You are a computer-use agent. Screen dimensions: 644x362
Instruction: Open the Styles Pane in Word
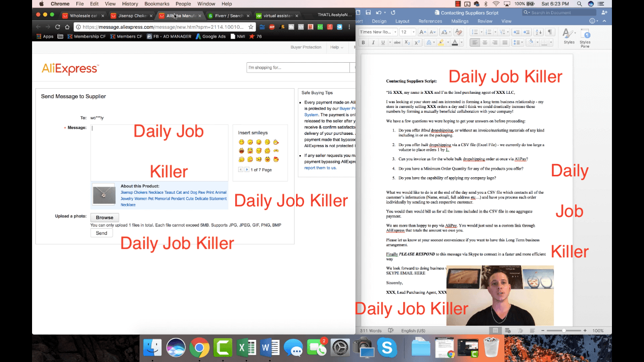click(x=585, y=38)
